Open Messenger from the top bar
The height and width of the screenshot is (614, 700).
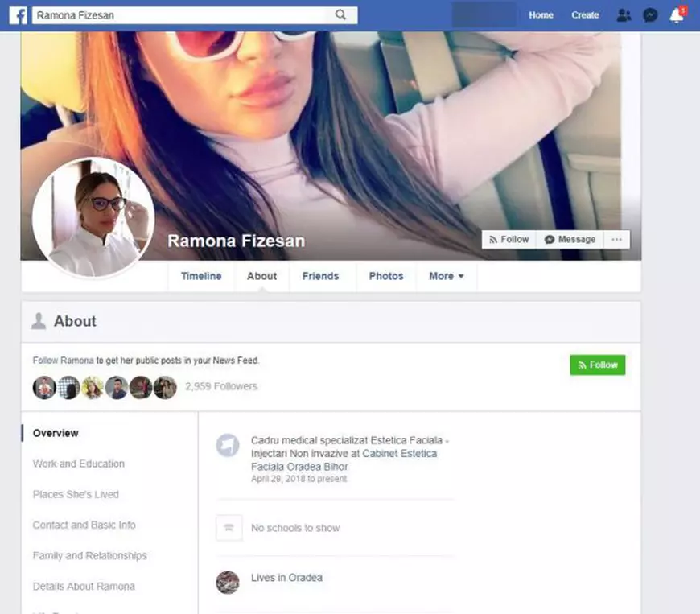coord(650,14)
